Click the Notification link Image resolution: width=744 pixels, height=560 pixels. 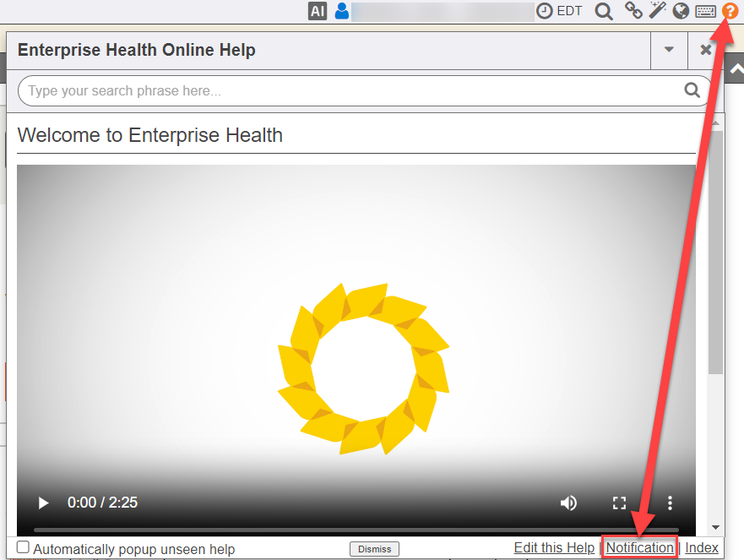tap(639, 548)
